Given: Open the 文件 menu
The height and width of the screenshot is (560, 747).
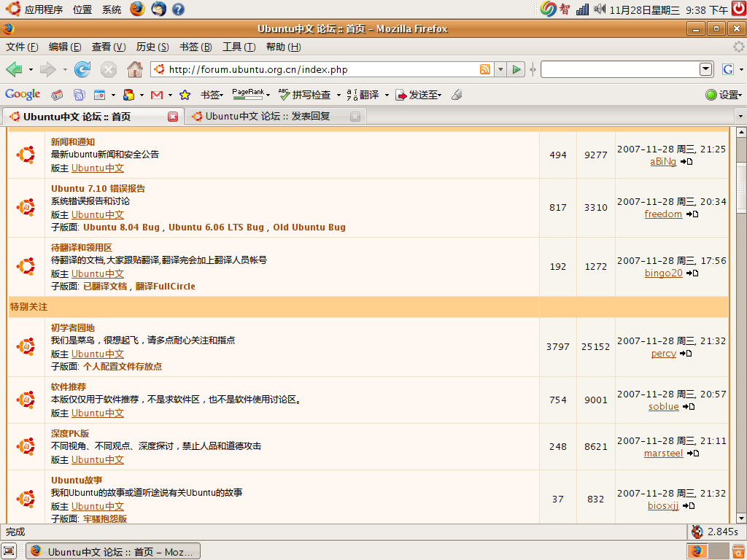Looking at the screenshot, I should click(x=22, y=47).
